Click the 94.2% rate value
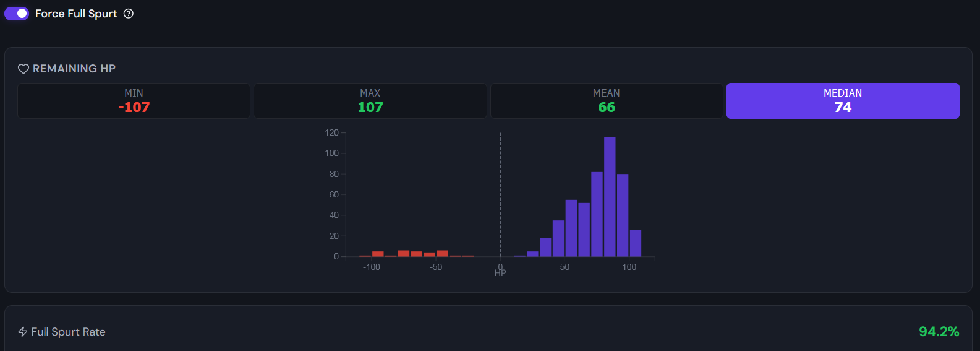Screen dimensions: 980x351 pyautogui.click(x=939, y=332)
